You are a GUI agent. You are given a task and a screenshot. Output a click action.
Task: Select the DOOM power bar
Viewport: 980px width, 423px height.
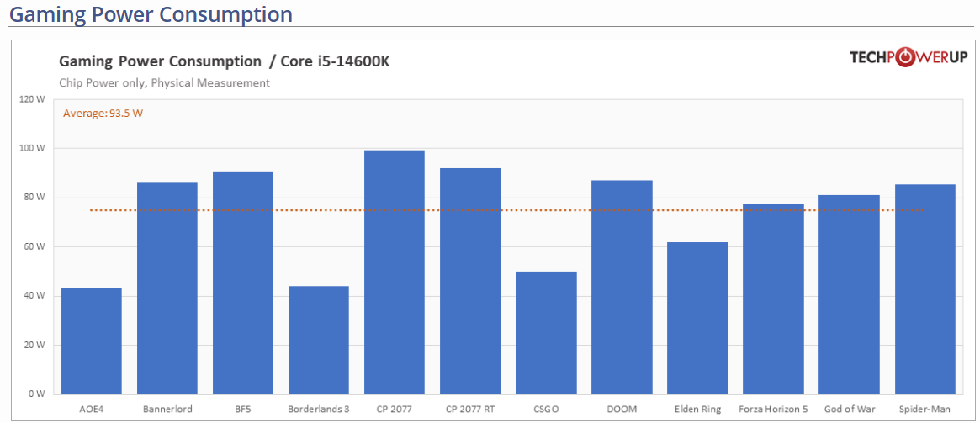[x=622, y=288]
